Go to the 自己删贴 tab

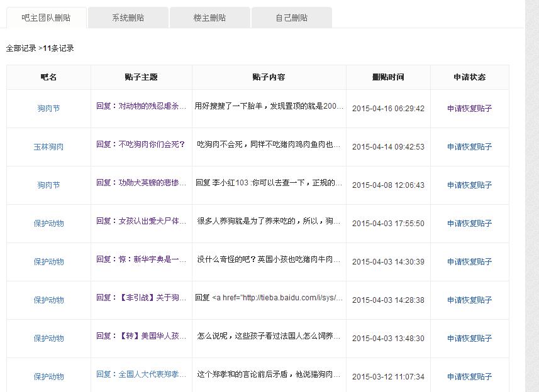click(291, 18)
